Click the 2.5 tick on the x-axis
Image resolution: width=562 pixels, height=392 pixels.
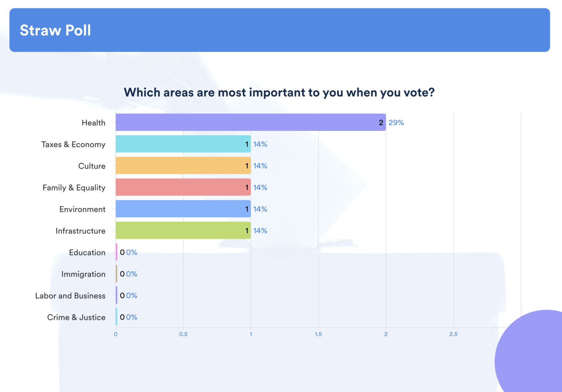click(453, 334)
